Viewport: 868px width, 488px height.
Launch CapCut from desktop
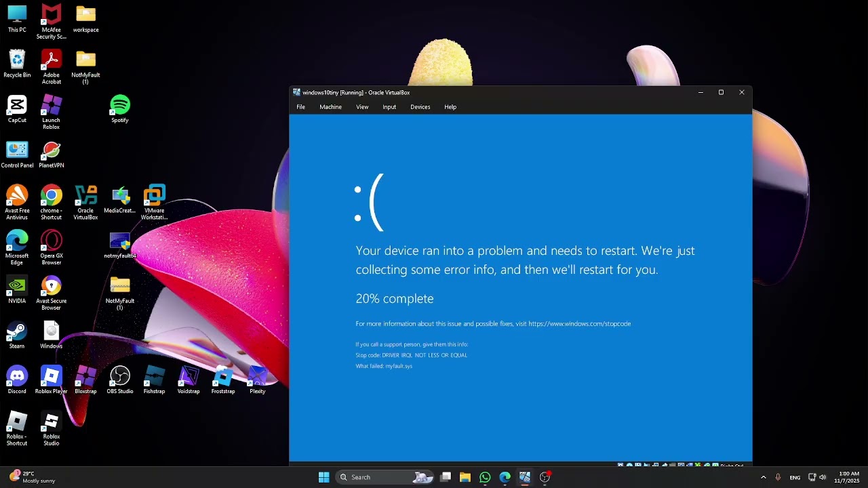pos(17,109)
